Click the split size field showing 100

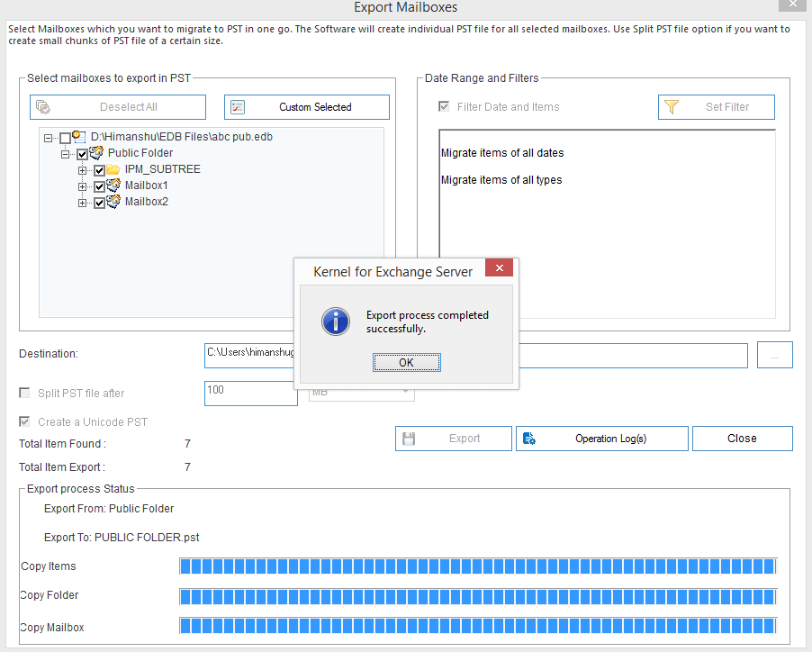(250, 394)
